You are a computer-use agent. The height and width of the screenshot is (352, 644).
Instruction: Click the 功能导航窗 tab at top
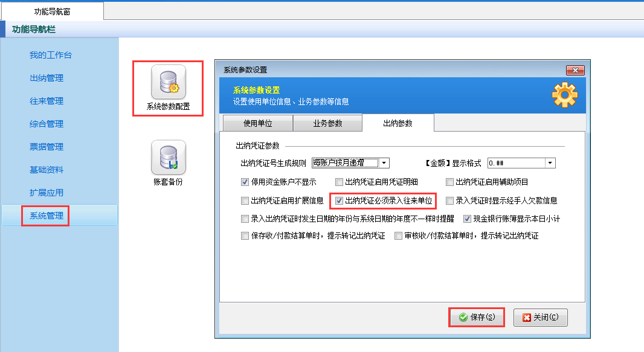point(53,10)
